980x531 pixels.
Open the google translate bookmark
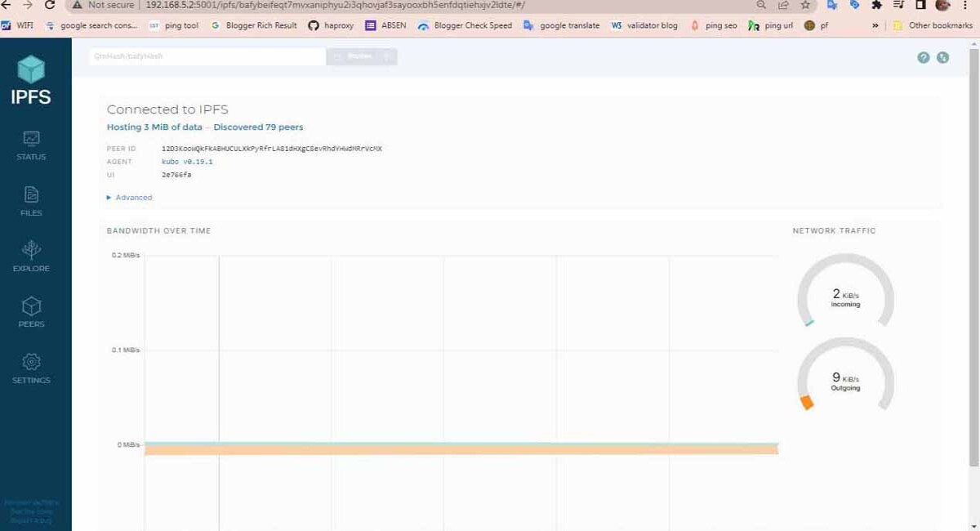tap(561, 25)
